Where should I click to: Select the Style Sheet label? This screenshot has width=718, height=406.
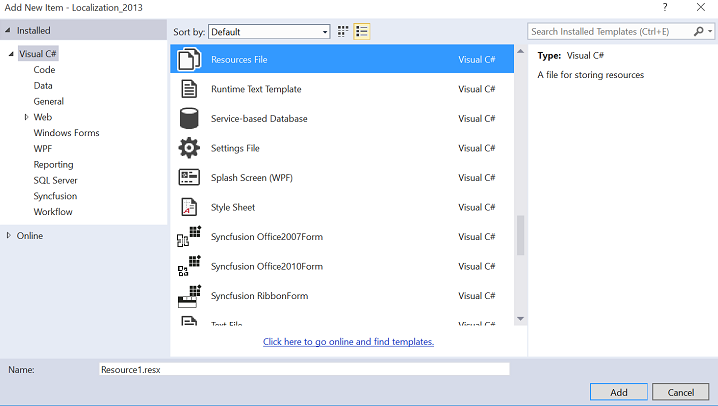point(233,207)
